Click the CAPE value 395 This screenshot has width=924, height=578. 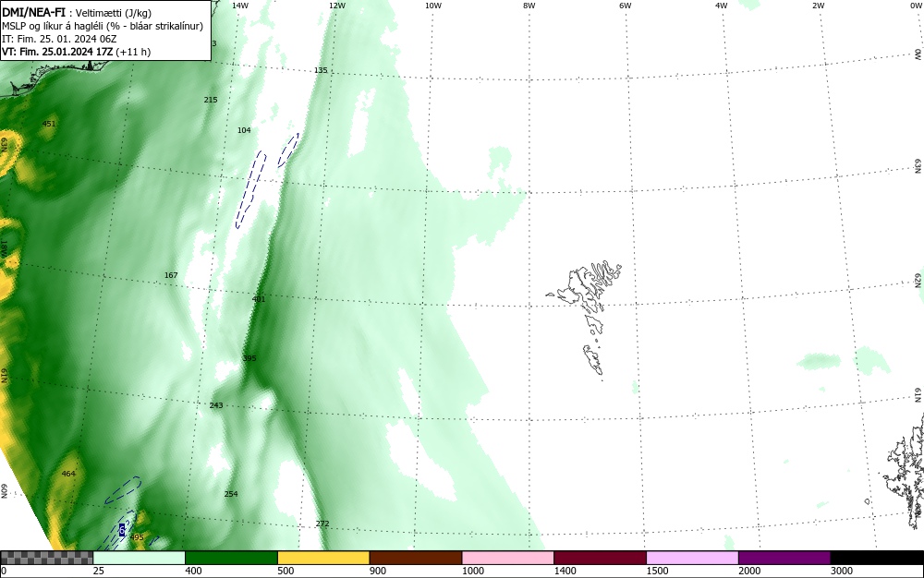(x=249, y=358)
